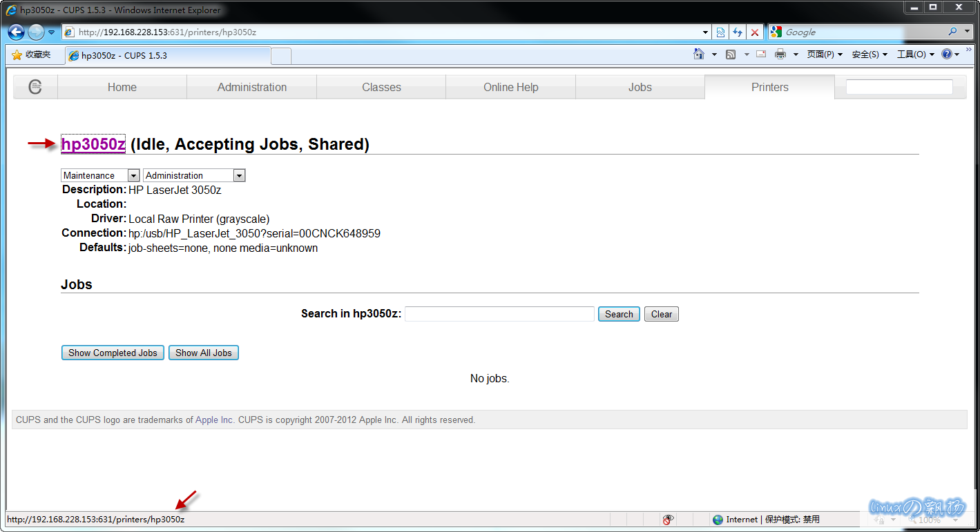Expand the address bar autocomplete dropdown
This screenshot has height=532, width=980.
tap(705, 32)
